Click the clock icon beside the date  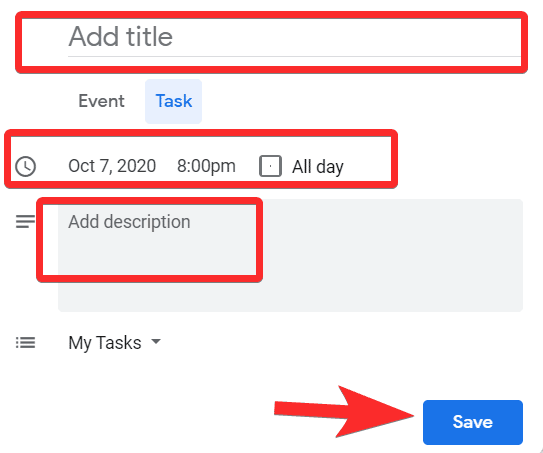[25, 167]
